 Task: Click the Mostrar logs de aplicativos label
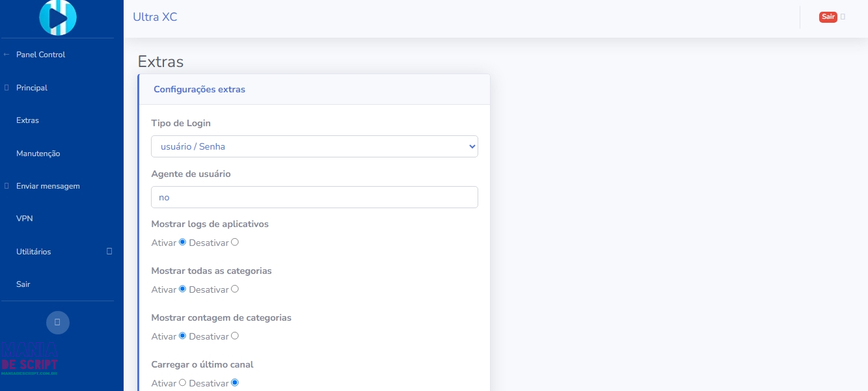click(x=210, y=224)
